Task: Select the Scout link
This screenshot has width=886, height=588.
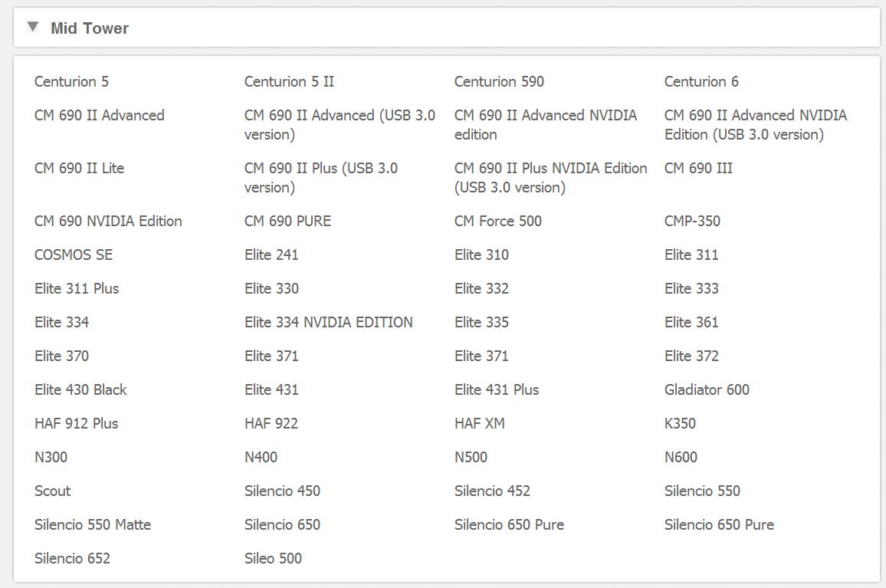Action: pos(52,491)
